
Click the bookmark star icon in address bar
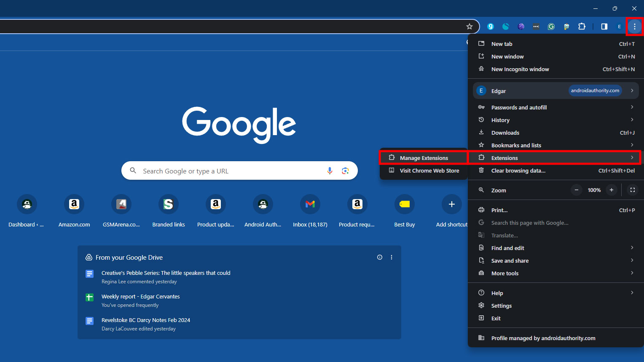tap(469, 27)
